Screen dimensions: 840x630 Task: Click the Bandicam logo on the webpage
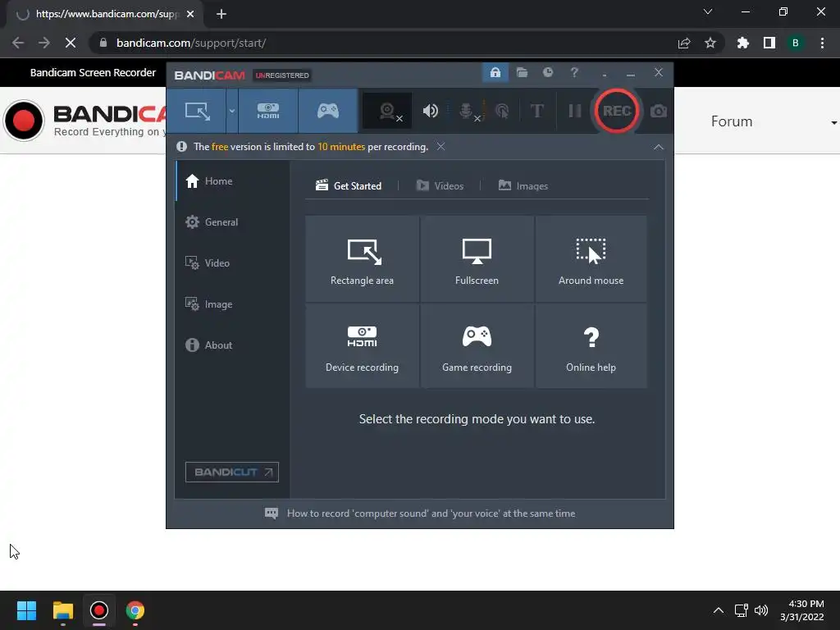pyautogui.click(x=85, y=121)
